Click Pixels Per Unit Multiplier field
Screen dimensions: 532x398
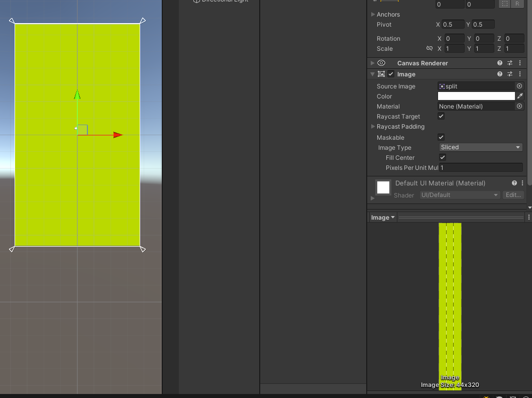[481, 168]
